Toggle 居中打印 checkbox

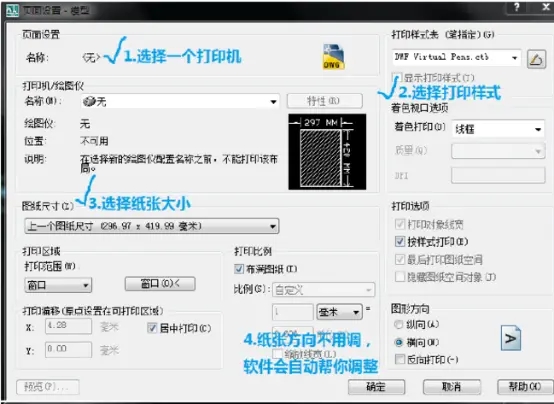click(x=152, y=328)
